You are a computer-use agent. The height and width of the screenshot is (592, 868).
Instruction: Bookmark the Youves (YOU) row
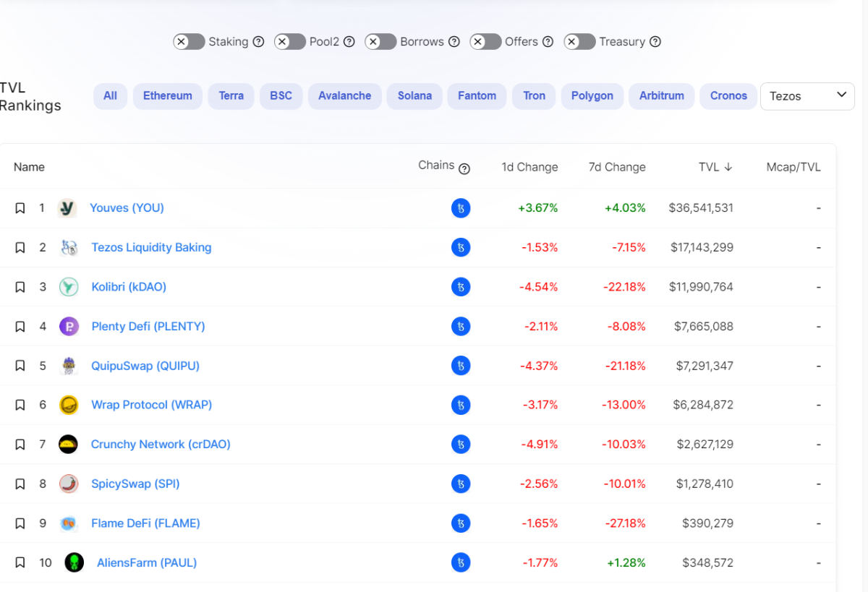tap(20, 208)
